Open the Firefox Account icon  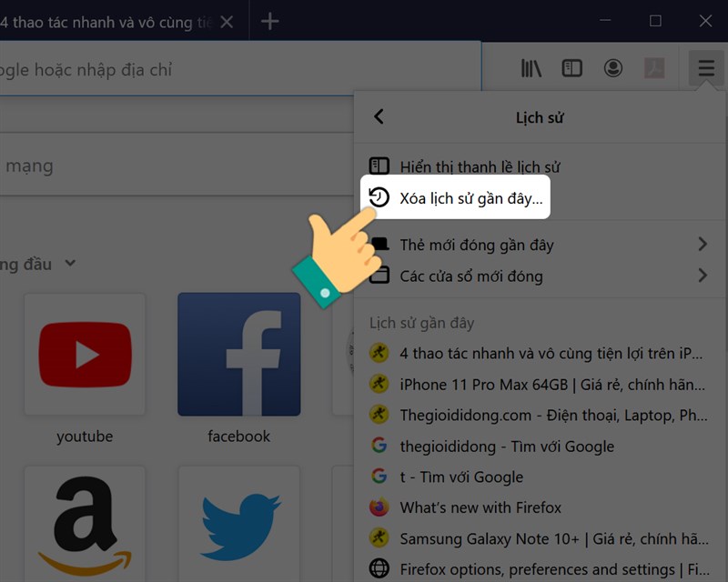614,68
